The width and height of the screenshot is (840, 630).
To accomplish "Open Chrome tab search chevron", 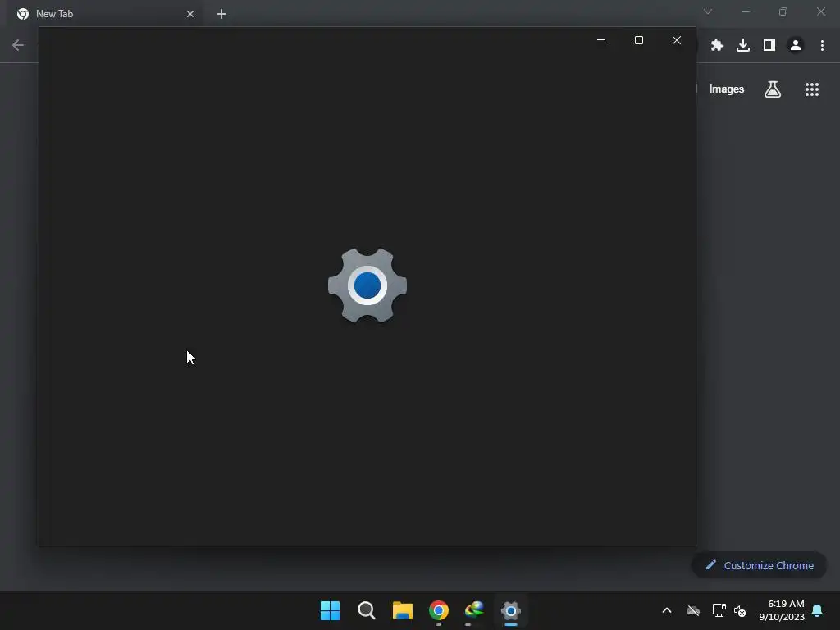I will click(x=708, y=11).
